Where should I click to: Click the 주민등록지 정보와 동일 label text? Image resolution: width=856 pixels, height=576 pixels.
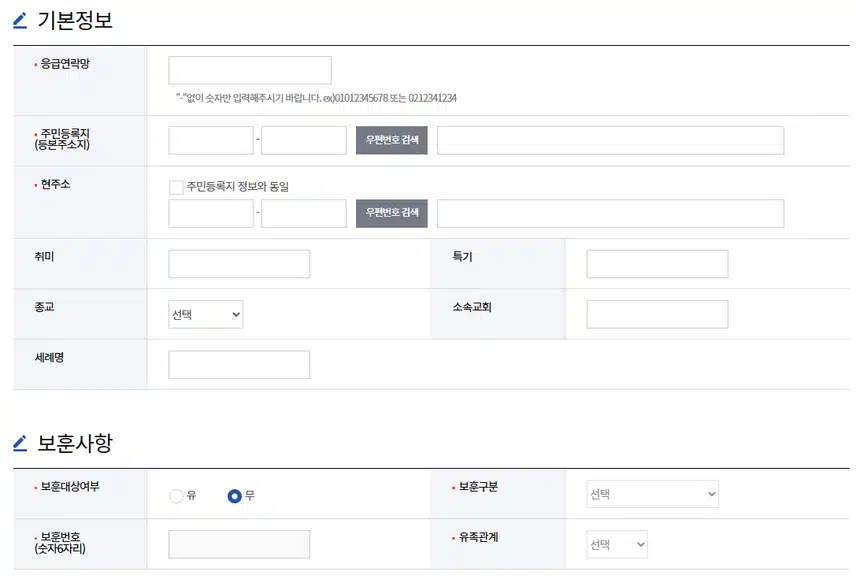[238, 187]
